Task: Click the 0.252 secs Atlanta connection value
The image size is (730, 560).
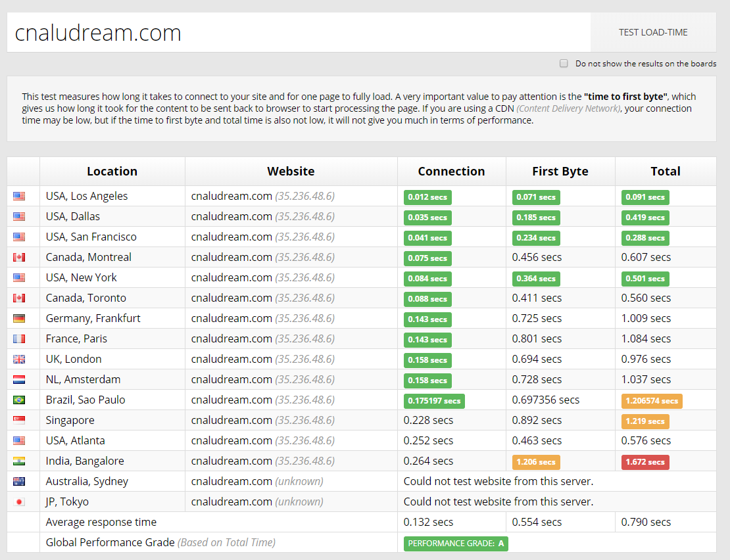Action: point(428,441)
